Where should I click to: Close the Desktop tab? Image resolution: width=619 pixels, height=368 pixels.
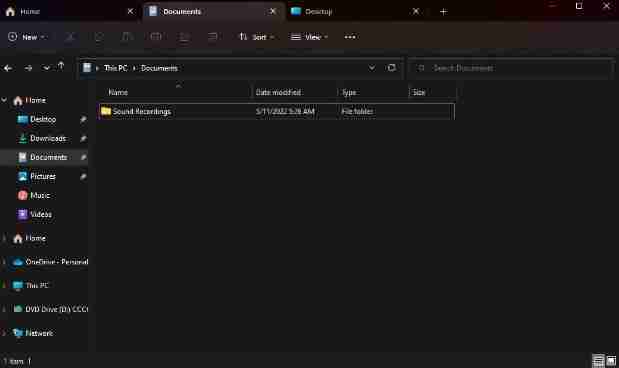click(416, 12)
